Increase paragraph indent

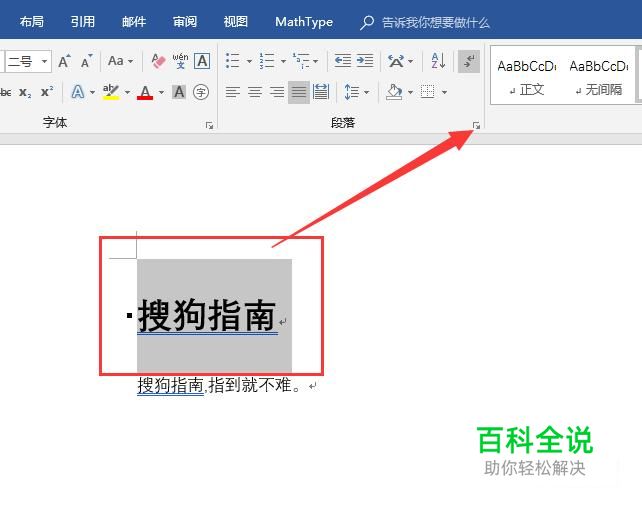pos(364,61)
